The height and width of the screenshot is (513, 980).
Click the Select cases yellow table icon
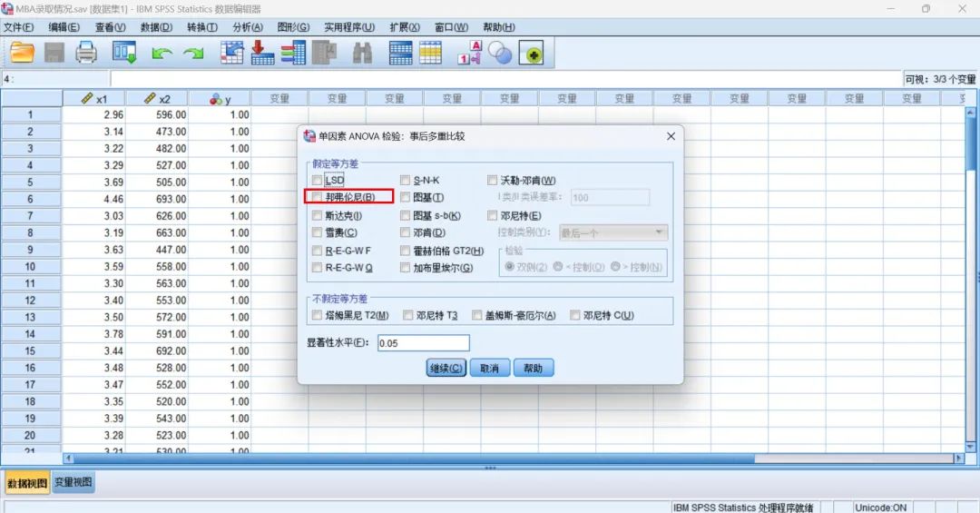point(431,54)
